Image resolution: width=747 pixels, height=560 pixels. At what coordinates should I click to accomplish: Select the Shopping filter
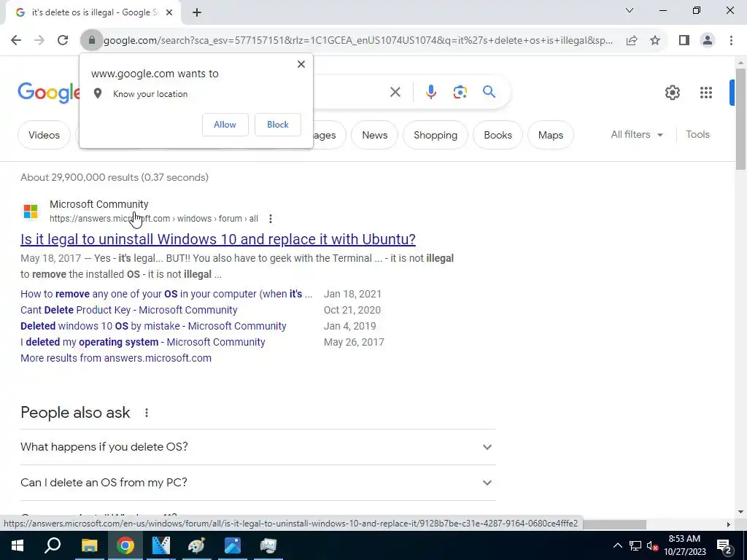tap(436, 135)
